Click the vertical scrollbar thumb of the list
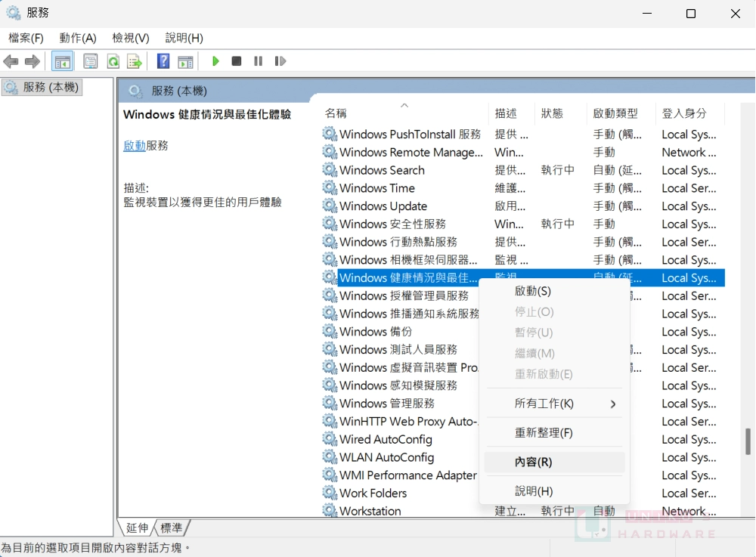Image resolution: width=756 pixels, height=557 pixels. pyautogui.click(x=748, y=441)
